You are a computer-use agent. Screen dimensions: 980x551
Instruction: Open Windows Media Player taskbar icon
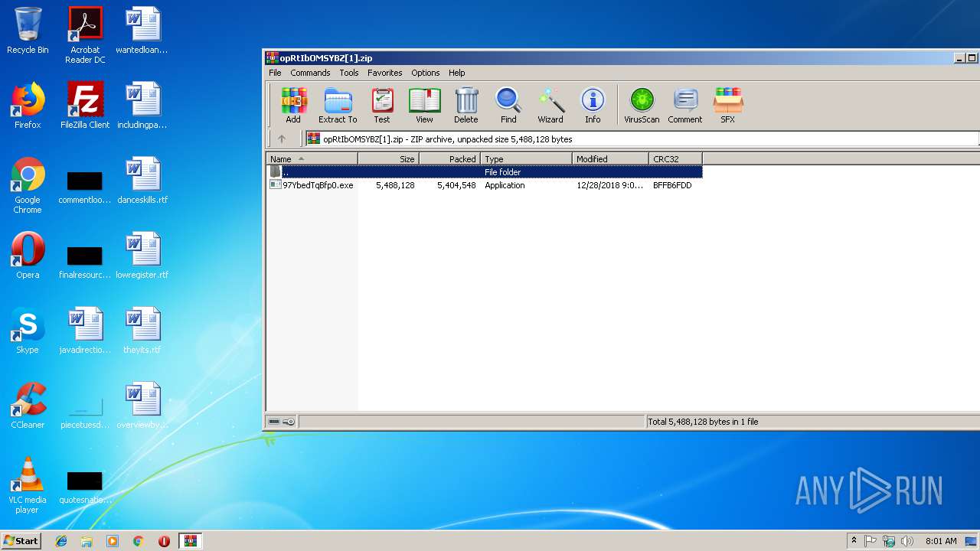(x=113, y=541)
